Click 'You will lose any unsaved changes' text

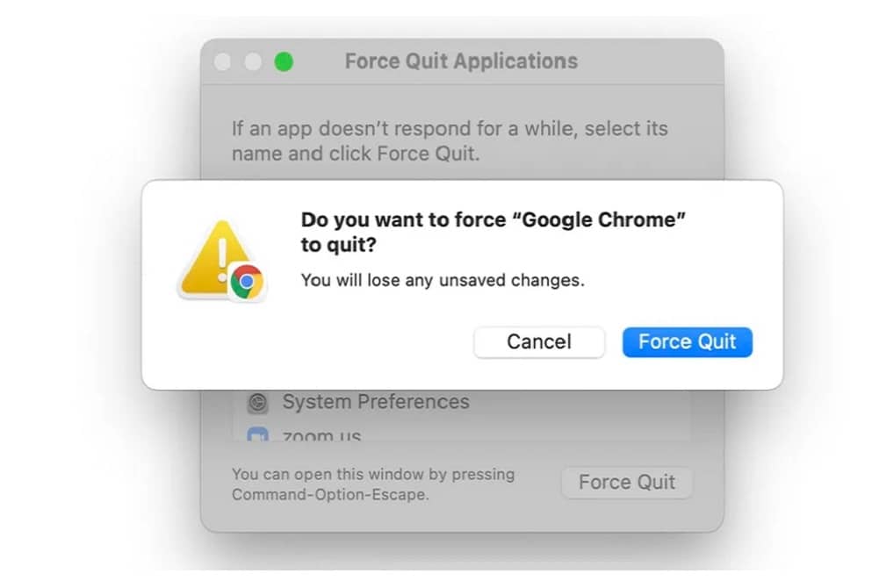[x=442, y=281]
